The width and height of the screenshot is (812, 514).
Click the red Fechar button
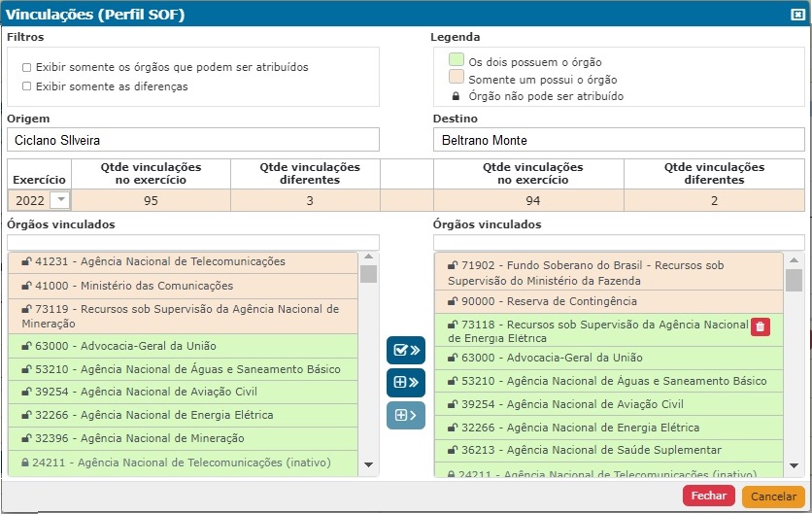point(708,496)
